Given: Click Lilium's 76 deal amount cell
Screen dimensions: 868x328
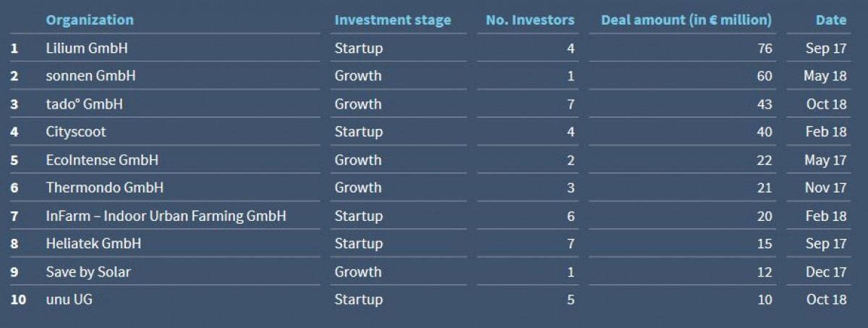Looking at the screenshot, I should point(764,49).
